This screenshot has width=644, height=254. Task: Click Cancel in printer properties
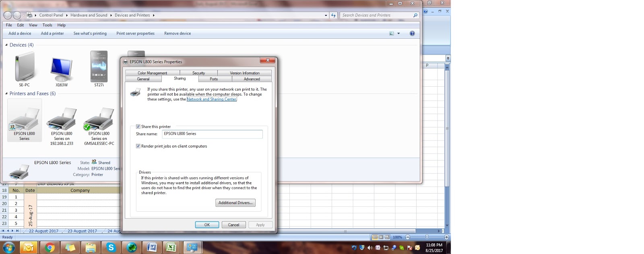(233, 225)
